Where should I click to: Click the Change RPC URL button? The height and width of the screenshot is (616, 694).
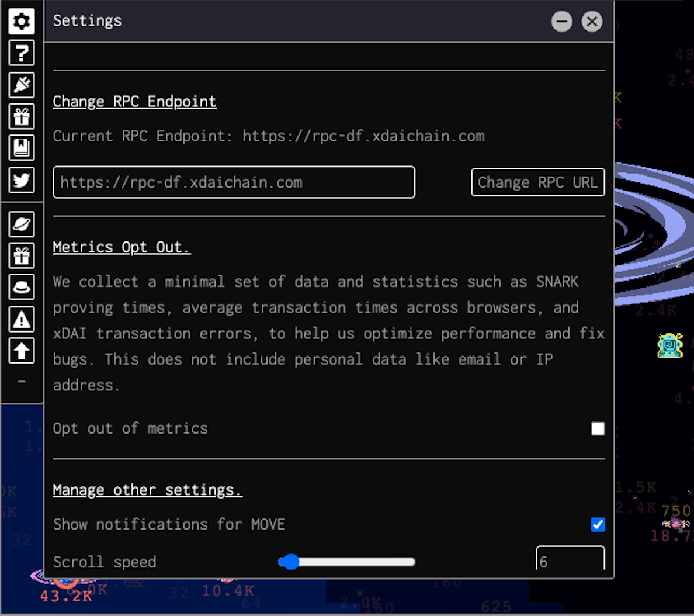point(537,182)
